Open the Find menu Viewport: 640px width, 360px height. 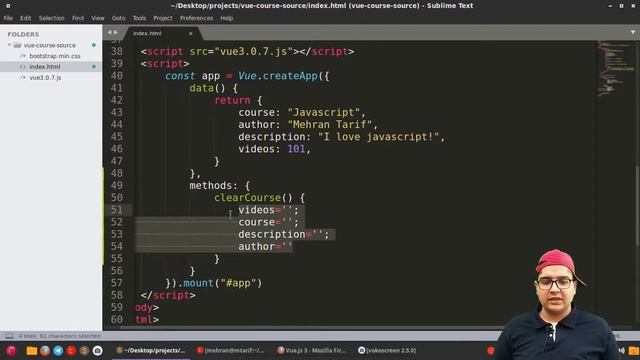click(78, 18)
